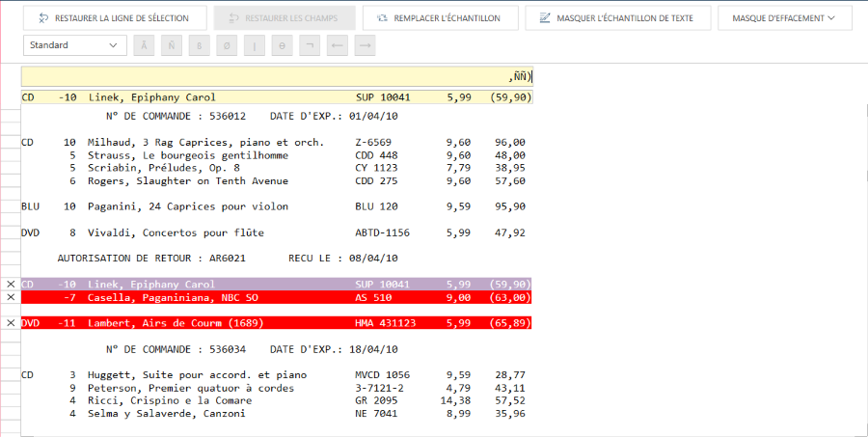The width and height of the screenshot is (868, 437).
Task: Select the yellow highlighted Linek sample line
Action: pyautogui.click(x=277, y=97)
